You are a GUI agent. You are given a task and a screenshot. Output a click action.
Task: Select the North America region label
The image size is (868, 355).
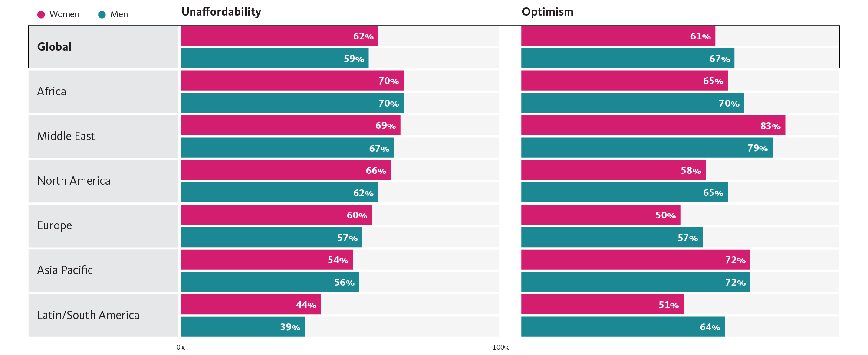click(74, 181)
